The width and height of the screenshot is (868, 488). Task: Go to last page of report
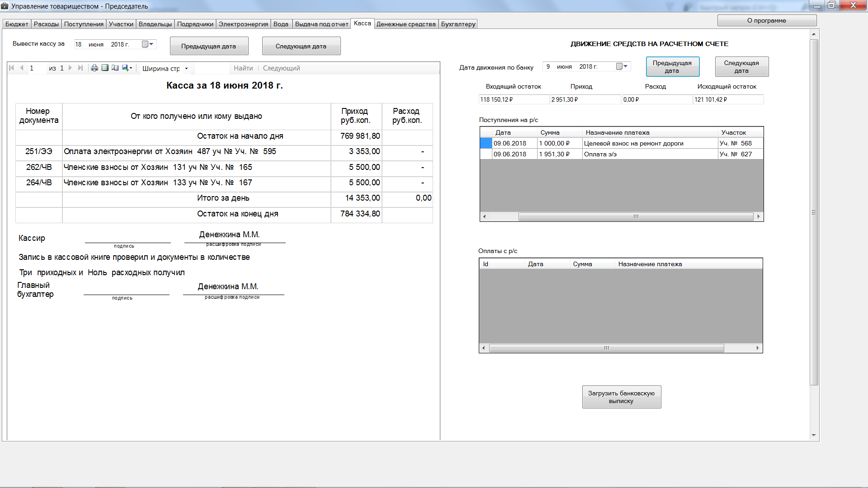coord(80,68)
